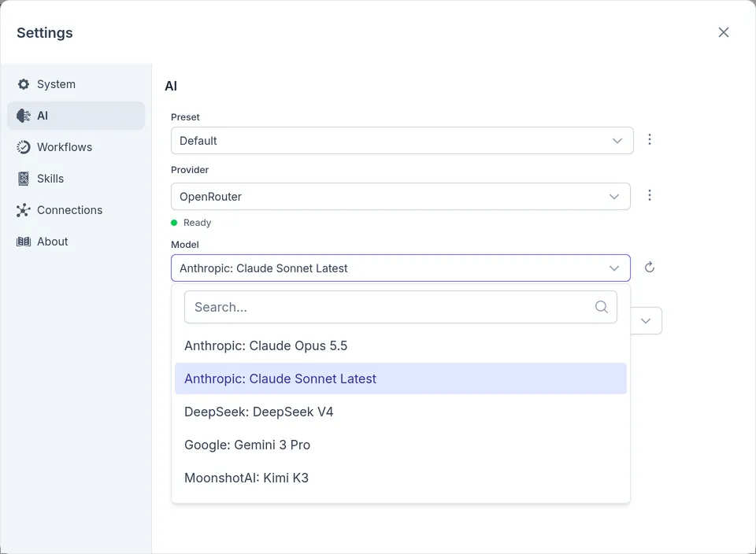
Task: Click the magnifier icon in model search
Action: pyautogui.click(x=601, y=307)
